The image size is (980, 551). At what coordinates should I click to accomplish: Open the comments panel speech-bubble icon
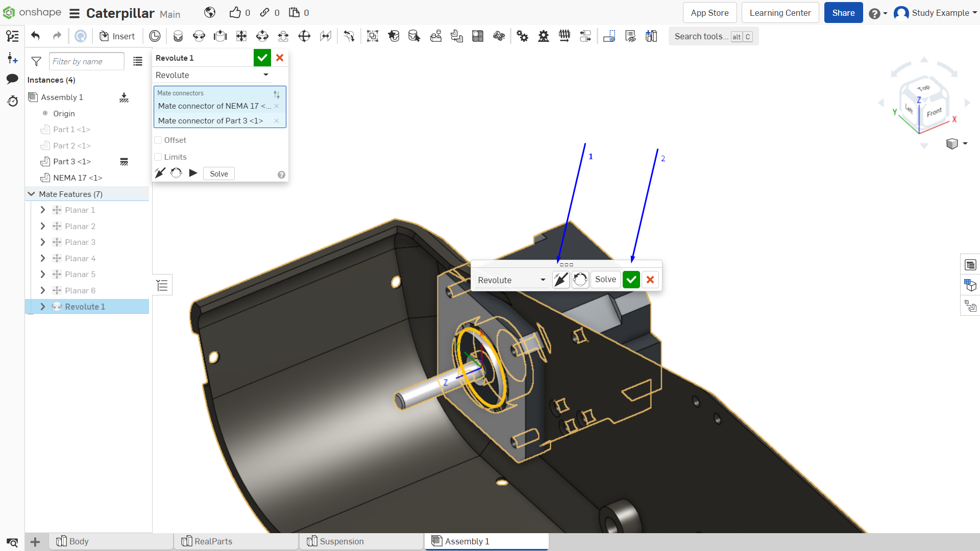click(12, 79)
